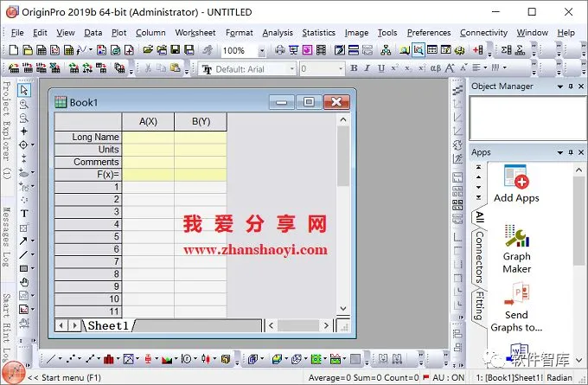Open the scatter plot type dropdown arrow
Viewport: 588px width, 385px height.
point(80,359)
